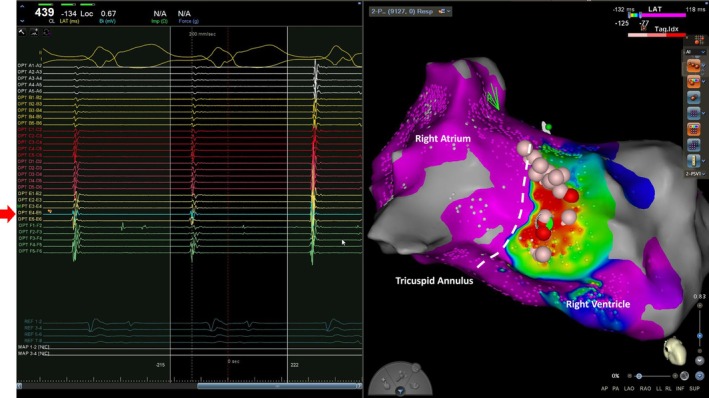The image size is (709, 398).
Task: Click the filter funnel icon in the semicircle control
Action: [x=400, y=391]
